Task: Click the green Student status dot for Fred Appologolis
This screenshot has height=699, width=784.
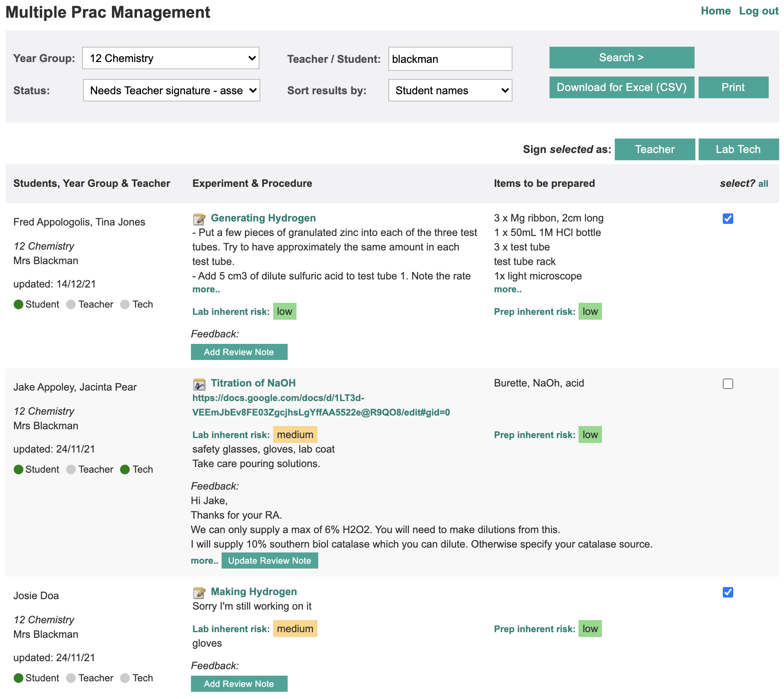Action: point(19,304)
